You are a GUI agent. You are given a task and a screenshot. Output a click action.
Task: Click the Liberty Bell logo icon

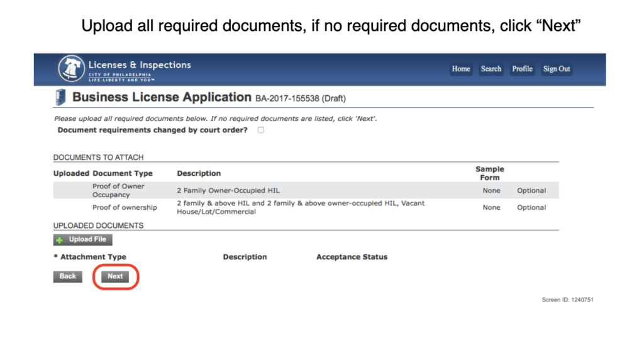[71, 68]
